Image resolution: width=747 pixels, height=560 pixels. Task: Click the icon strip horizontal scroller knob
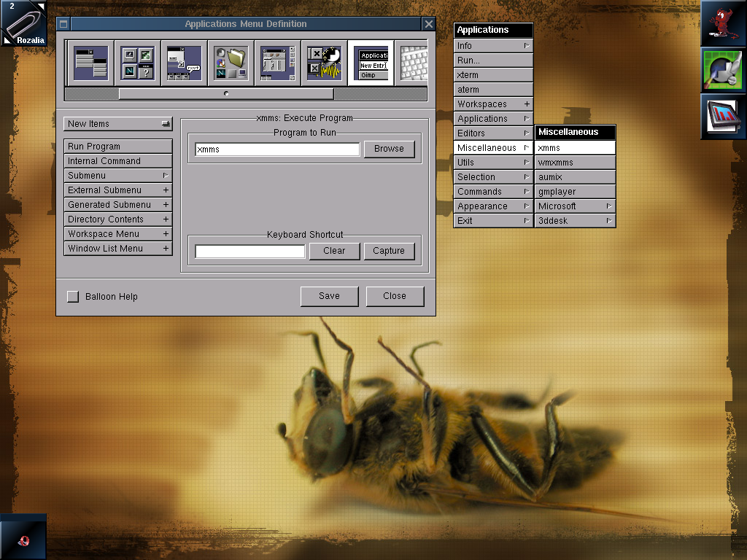click(226, 94)
